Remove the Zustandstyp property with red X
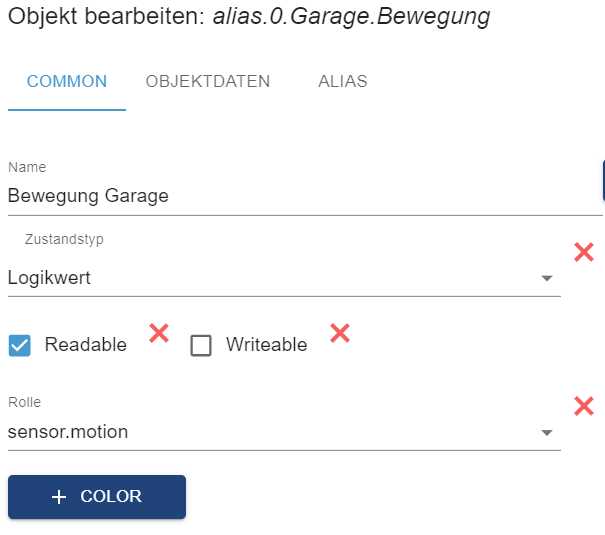605x535 pixels. pos(584,252)
